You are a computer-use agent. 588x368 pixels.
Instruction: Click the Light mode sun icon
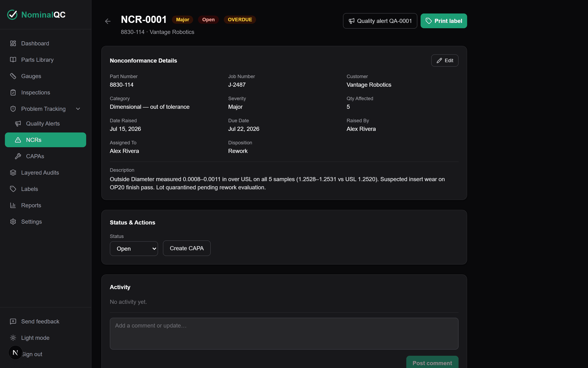point(13,338)
